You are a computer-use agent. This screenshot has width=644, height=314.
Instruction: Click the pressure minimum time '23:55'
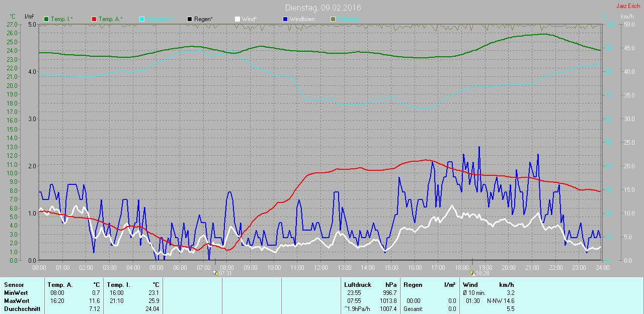[354, 293]
